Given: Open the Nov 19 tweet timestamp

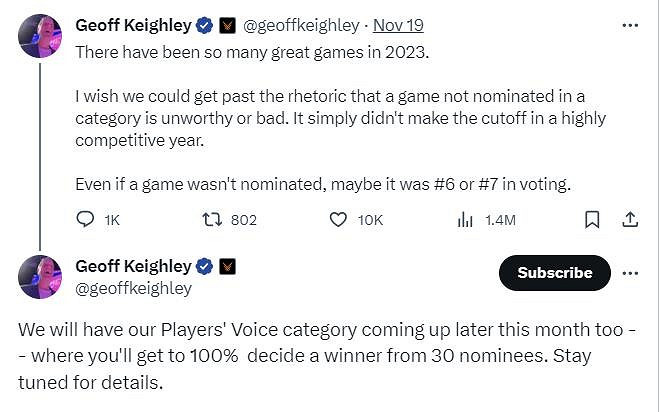Looking at the screenshot, I should click(400, 27).
